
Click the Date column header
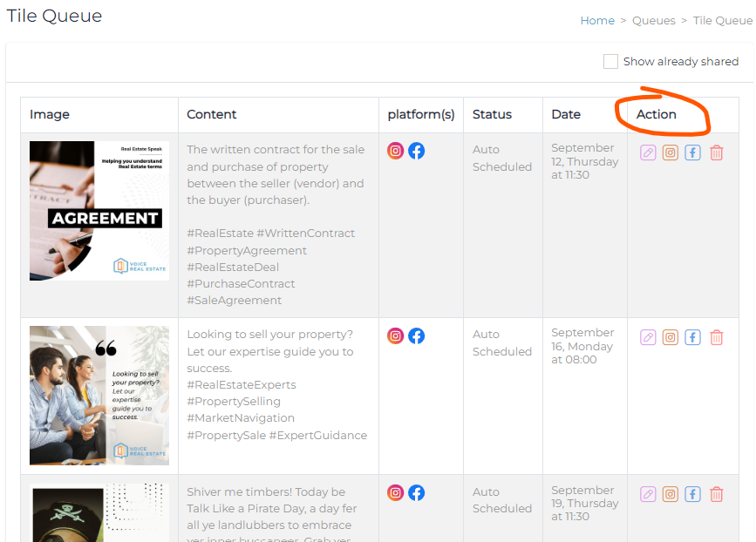[566, 114]
